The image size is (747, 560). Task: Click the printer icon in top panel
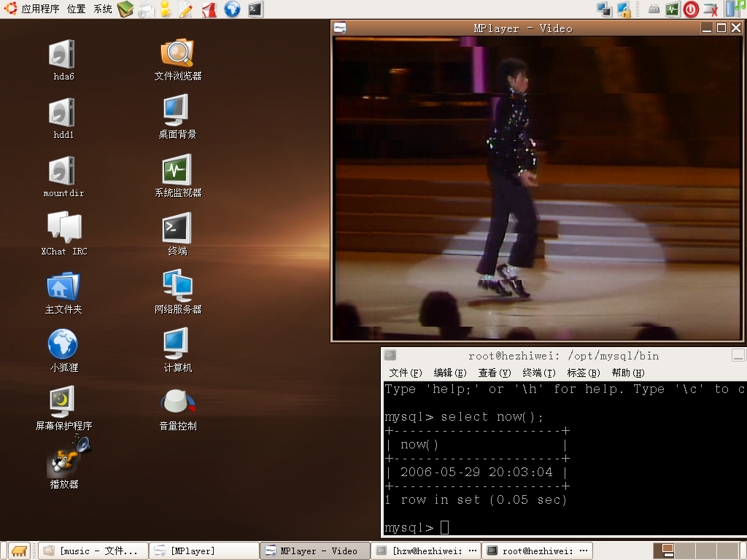654,9
